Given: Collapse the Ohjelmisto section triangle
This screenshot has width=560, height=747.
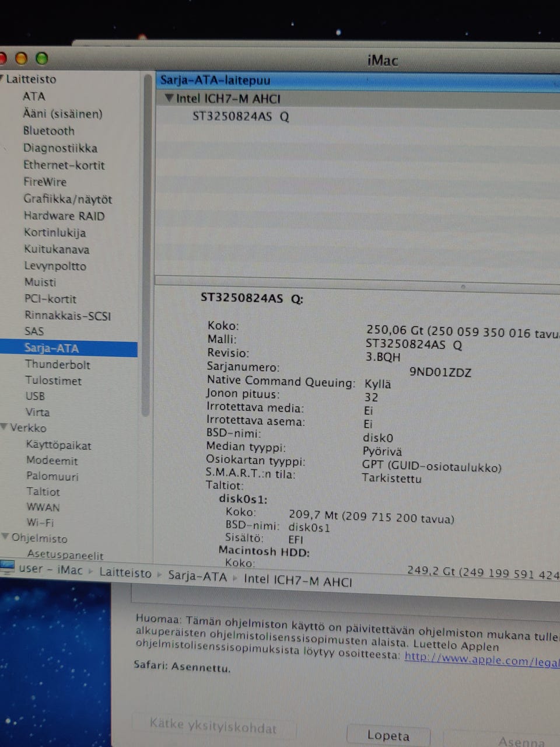Looking at the screenshot, I should [x=6, y=537].
